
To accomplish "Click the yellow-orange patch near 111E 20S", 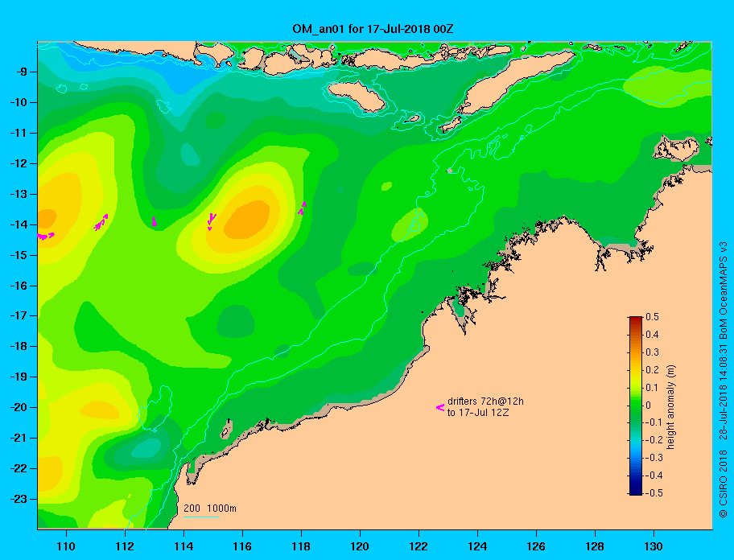I will [x=100, y=410].
